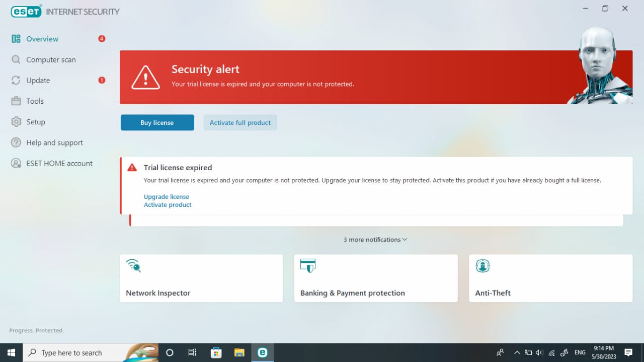
Task: Click the 'Trial license expired' heading
Action: coord(178,168)
